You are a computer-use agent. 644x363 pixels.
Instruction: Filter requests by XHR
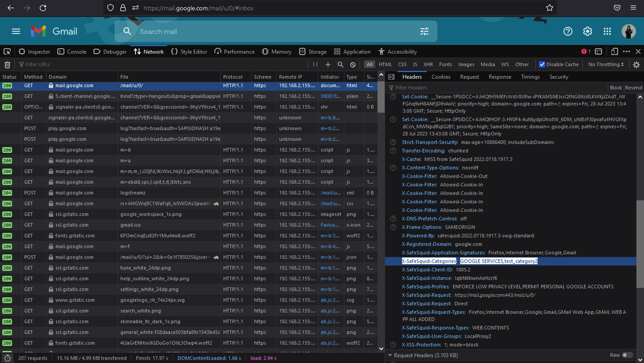(428, 65)
